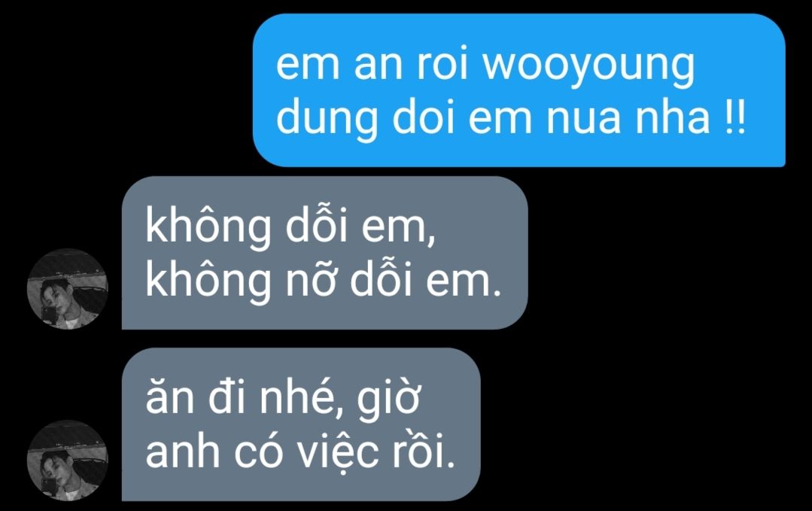This screenshot has width=812, height=511.
Task: Click 'dỗi em,' on the first gray line
Action: (360, 227)
